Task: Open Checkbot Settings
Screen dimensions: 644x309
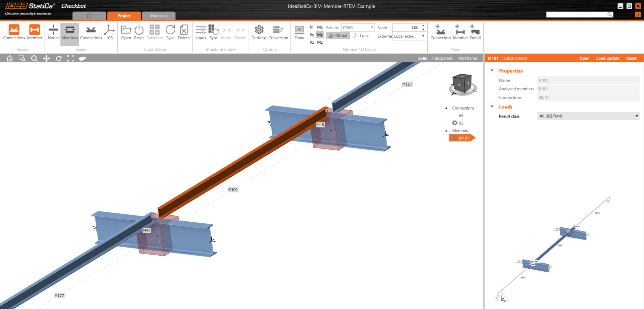Action: click(259, 33)
